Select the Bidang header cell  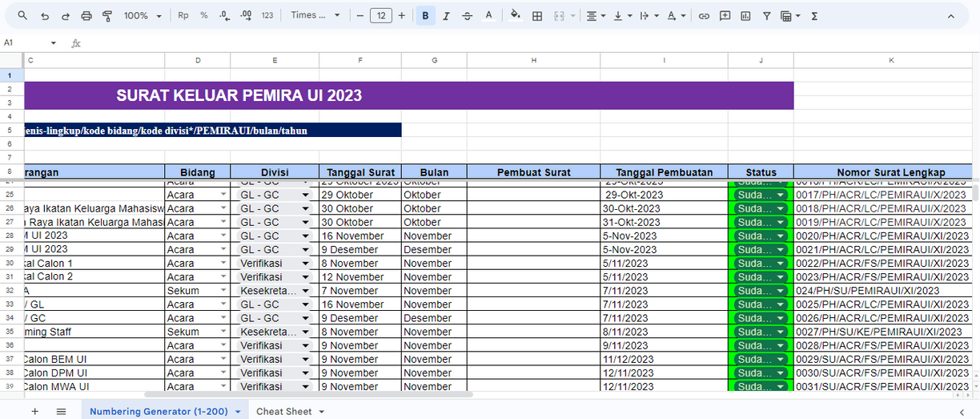198,172
